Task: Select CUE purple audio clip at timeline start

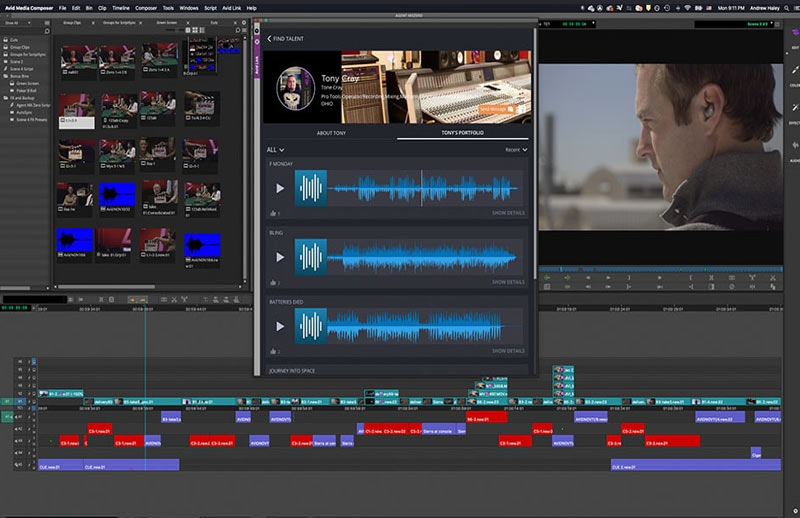Action: (61, 465)
